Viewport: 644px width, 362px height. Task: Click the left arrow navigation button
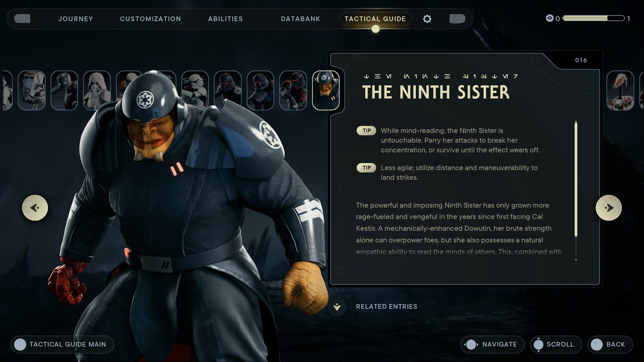pos(35,208)
